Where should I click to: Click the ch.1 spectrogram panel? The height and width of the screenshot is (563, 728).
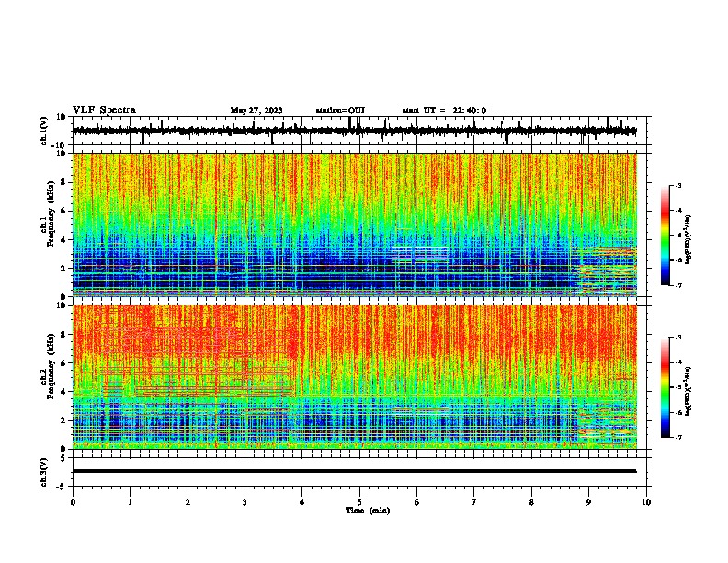[x=355, y=224]
